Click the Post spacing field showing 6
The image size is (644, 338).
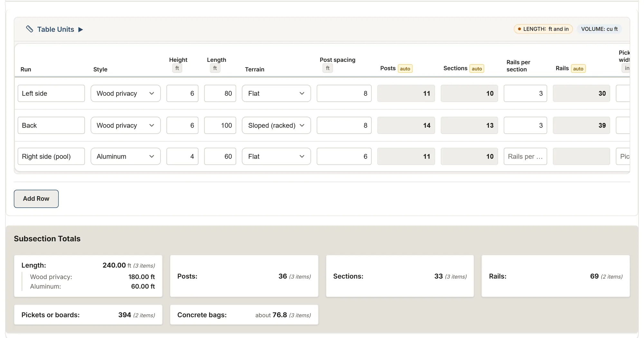[344, 156]
